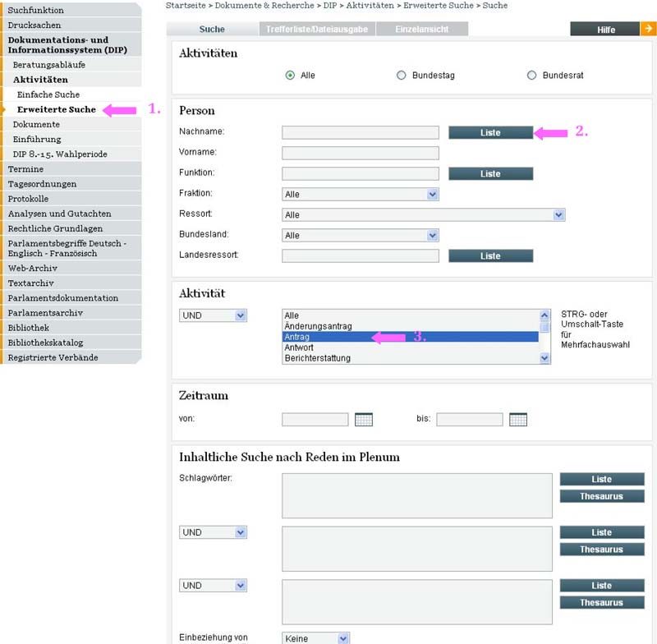Viewport: 657px width, 644px height.
Task: Click the Liste button next to Nachname
Action: point(490,132)
